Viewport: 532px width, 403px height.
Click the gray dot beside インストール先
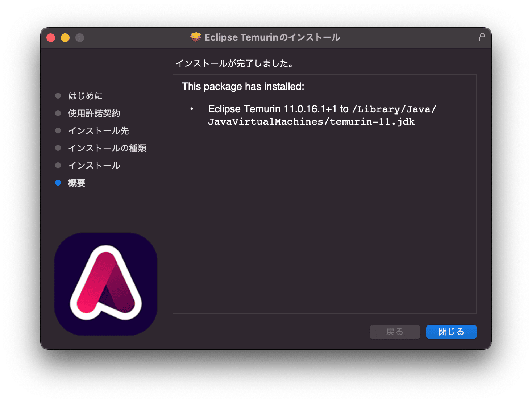point(58,130)
